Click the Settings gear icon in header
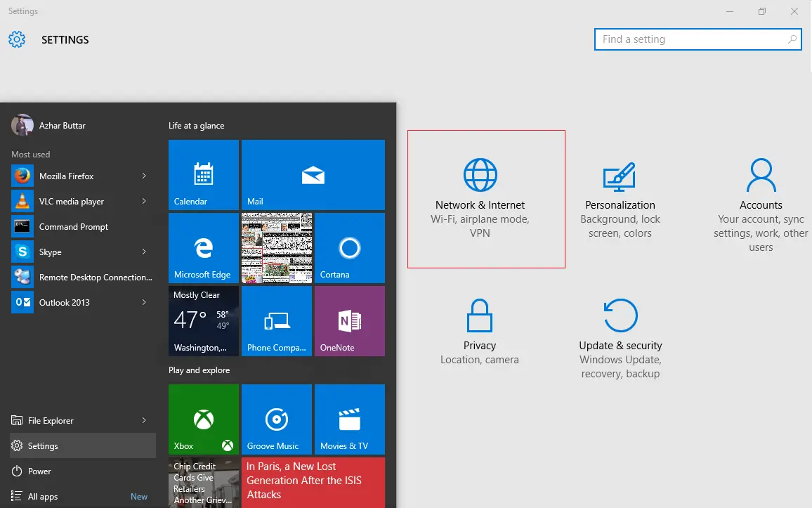The width and height of the screenshot is (812, 508). [x=17, y=39]
